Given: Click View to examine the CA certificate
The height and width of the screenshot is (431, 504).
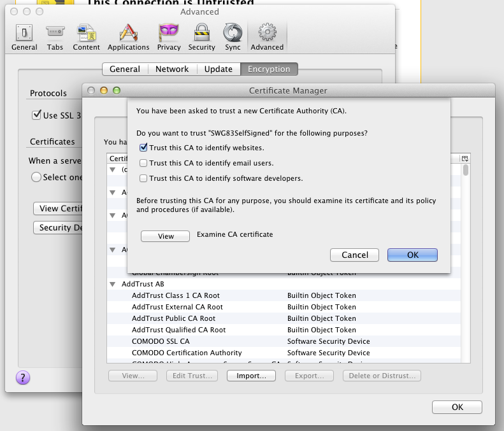Looking at the screenshot, I should (166, 236).
